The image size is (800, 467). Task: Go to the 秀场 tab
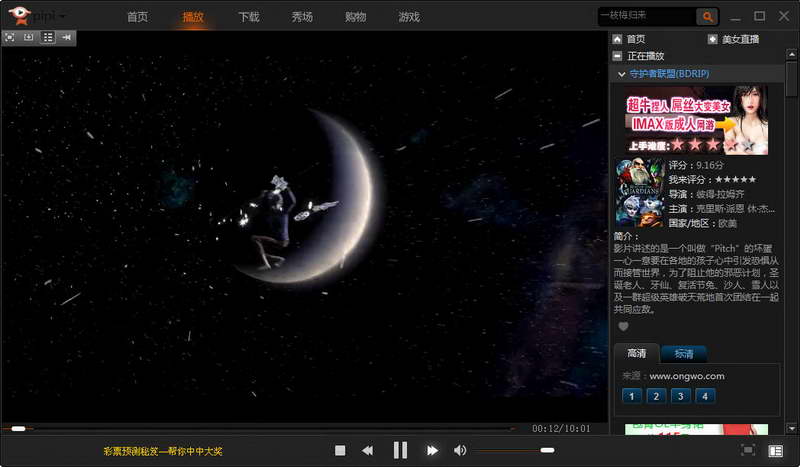coord(302,17)
